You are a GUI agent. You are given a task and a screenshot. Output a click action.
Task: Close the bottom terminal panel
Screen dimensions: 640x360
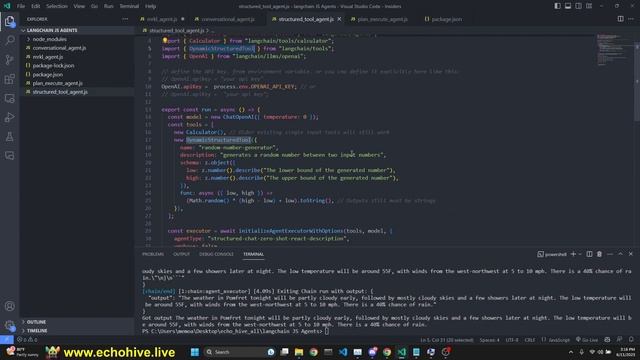click(631, 254)
